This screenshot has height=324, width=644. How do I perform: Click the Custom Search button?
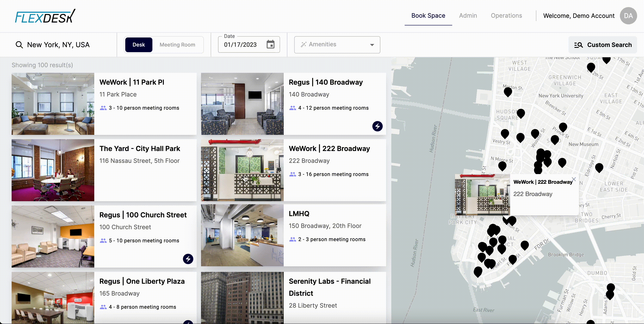603,45
